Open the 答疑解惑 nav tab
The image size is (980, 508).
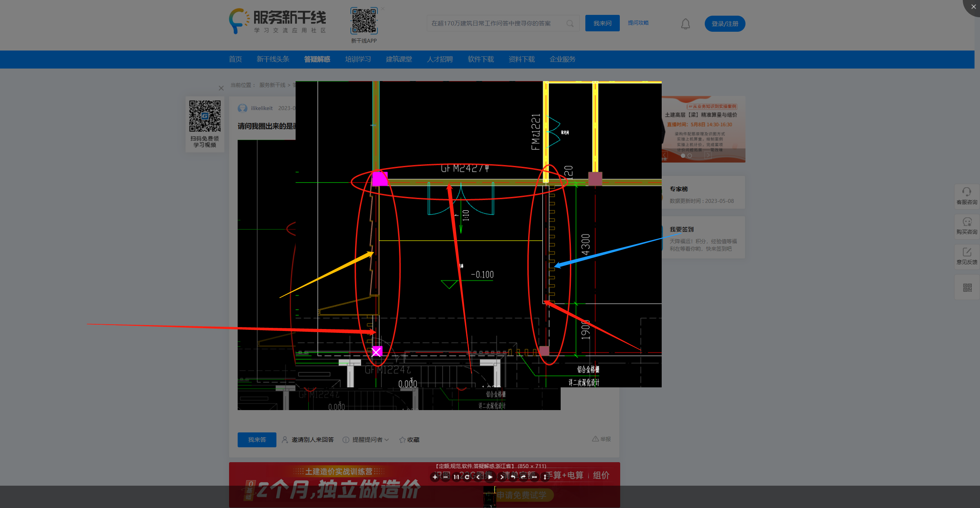(x=317, y=59)
